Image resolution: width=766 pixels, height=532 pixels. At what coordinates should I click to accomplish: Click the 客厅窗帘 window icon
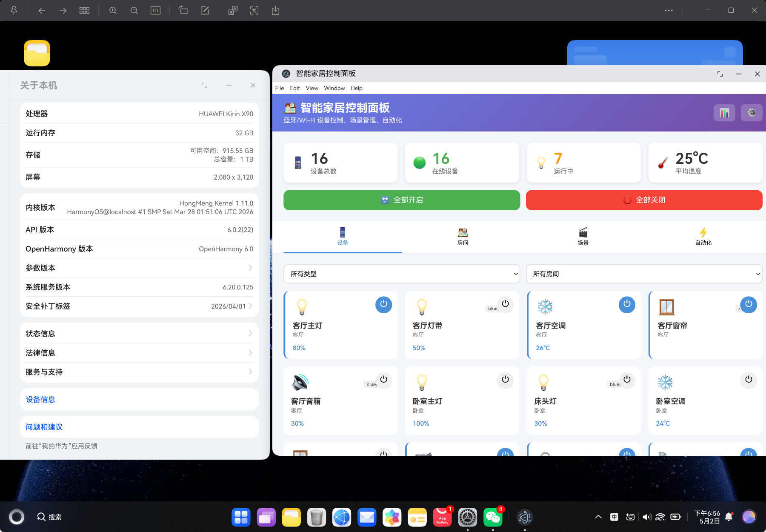tap(666, 306)
